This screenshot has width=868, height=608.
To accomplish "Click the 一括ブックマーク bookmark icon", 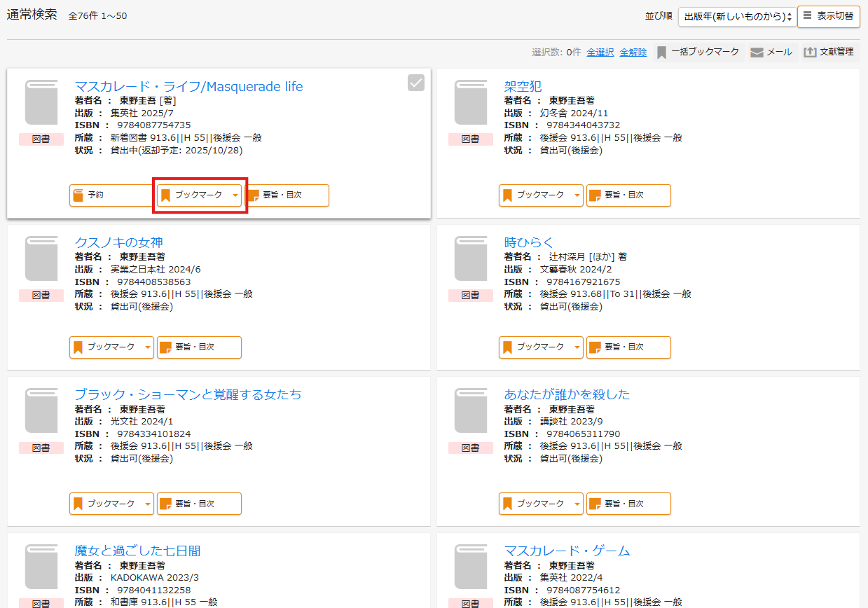I will [661, 53].
